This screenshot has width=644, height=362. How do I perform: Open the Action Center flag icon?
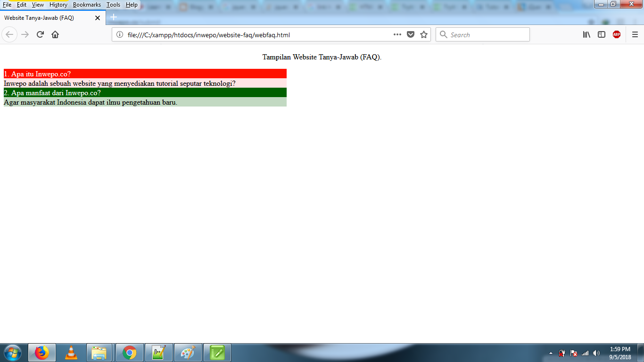[574, 353]
